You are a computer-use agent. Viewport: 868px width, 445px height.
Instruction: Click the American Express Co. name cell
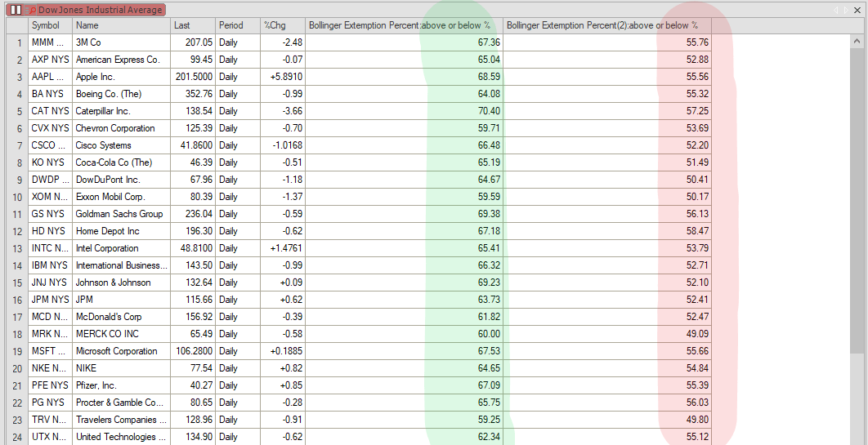click(x=121, y=59)
